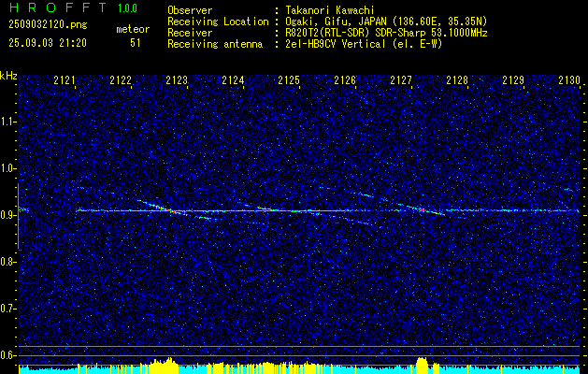Click the 2126 time axis marker
Viewport: 588px width, 374px height.
(345, 80)
